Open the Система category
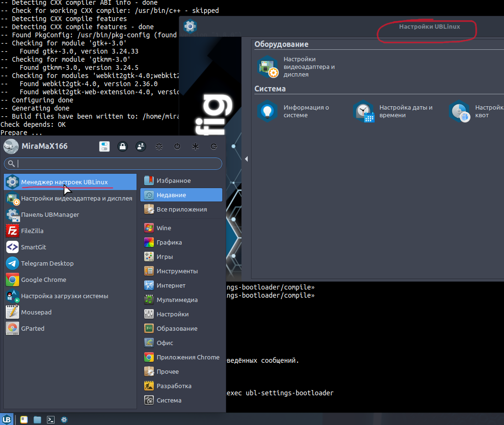 tap(181, 400)
